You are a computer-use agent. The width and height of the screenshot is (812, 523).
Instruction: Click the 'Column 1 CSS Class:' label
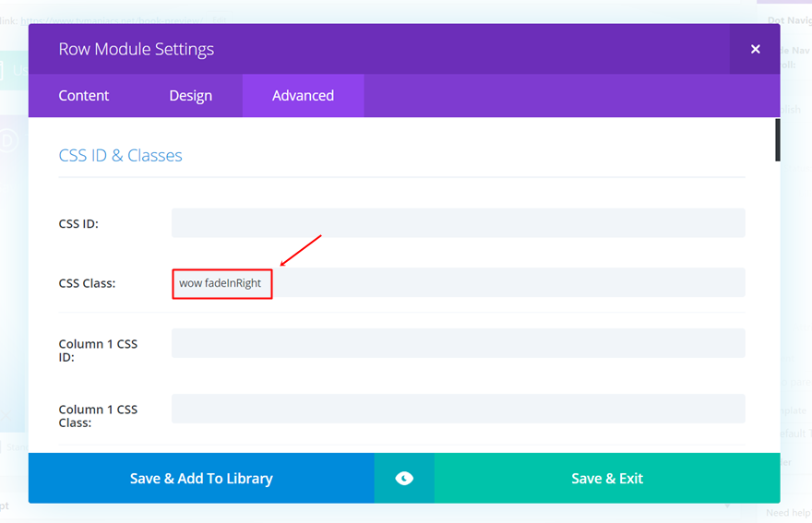click(x=98, y=415)
